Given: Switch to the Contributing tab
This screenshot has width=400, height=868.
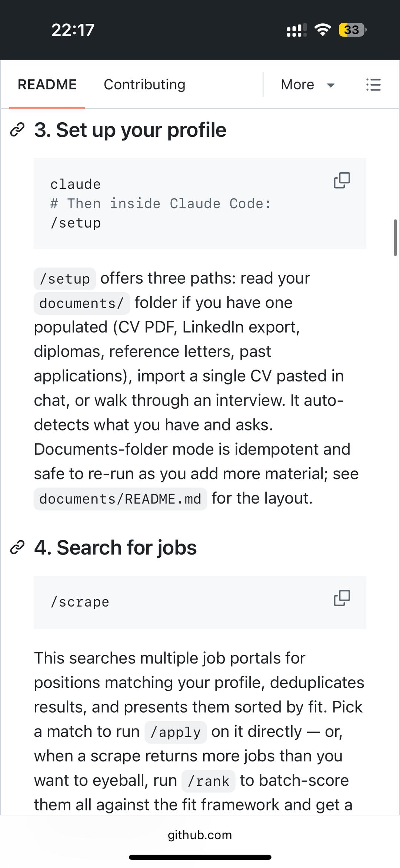Looking at the screenshot, I should pos(144,85).
